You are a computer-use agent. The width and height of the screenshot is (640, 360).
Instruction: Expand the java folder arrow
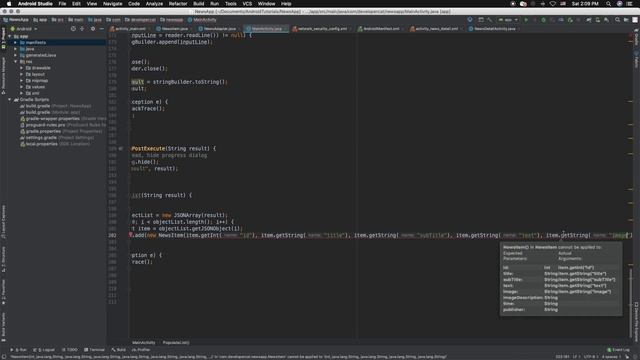coord(16,49)
